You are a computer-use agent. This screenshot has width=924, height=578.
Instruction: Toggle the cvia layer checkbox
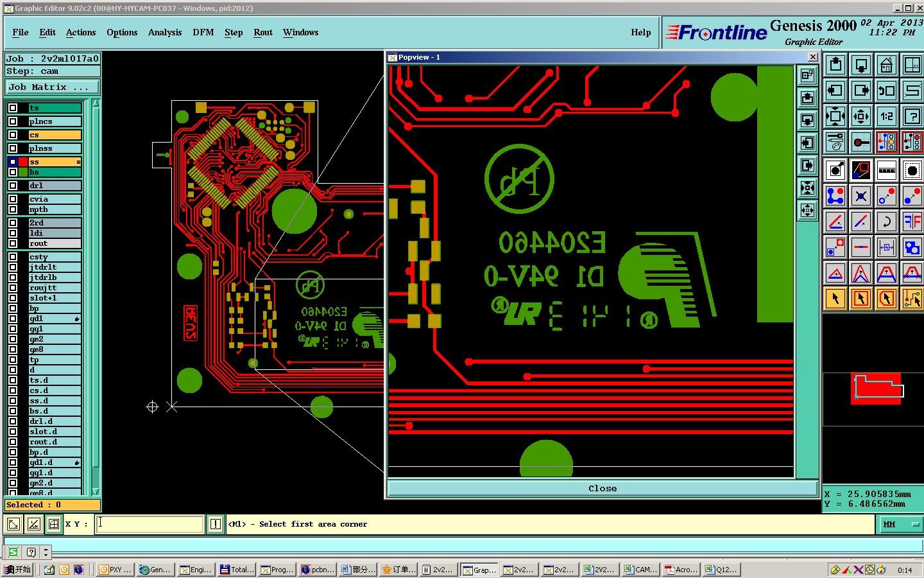tap(13, 199)
